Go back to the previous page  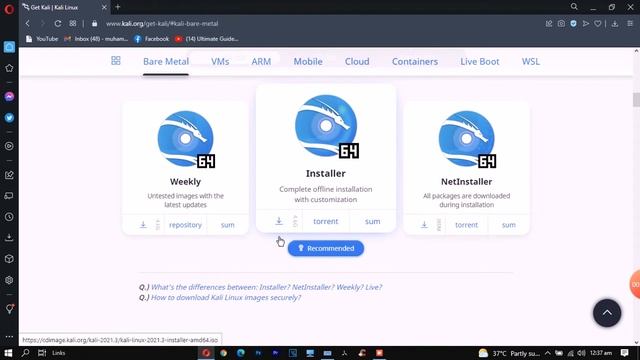coord(28,24)
